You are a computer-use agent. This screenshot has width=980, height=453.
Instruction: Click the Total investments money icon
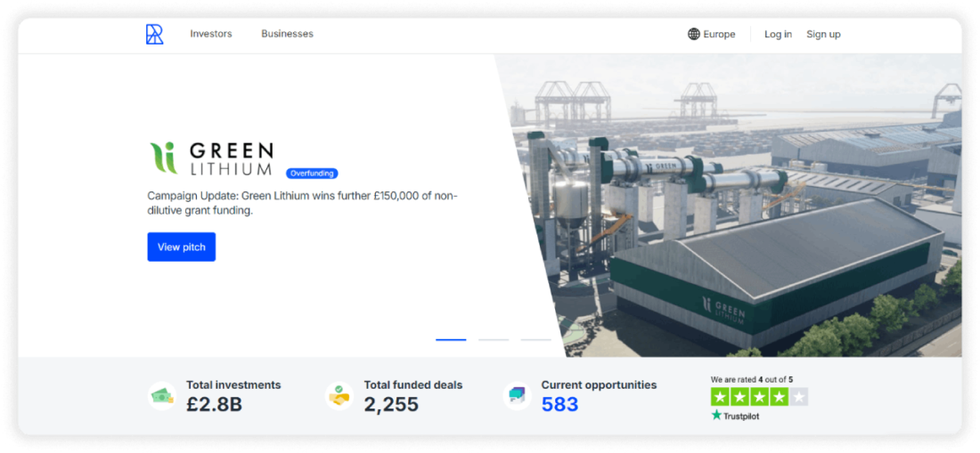(x=162, y=395)
